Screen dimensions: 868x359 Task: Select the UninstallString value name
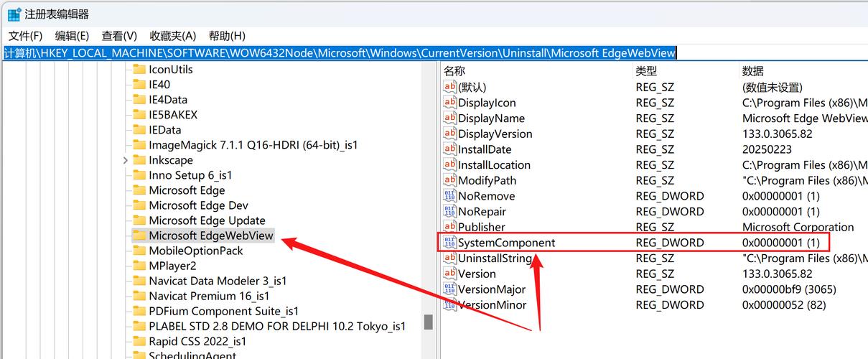495,258
